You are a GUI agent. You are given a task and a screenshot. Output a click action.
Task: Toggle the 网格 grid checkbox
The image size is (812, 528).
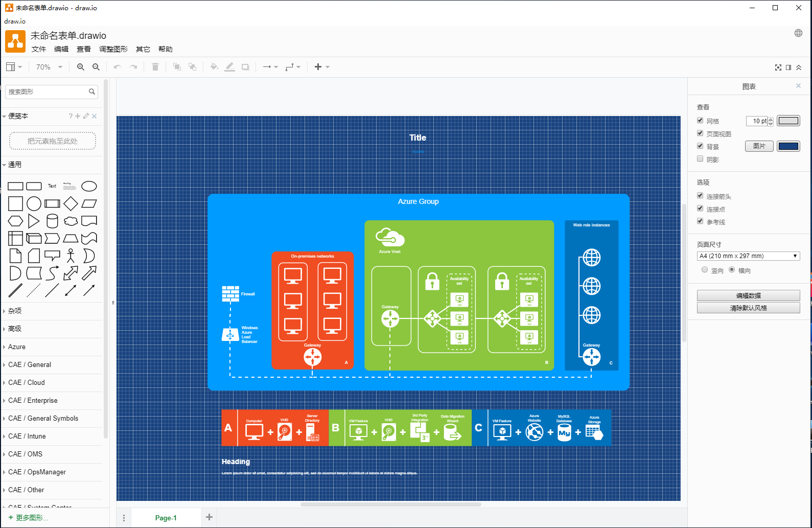[700, 121]
